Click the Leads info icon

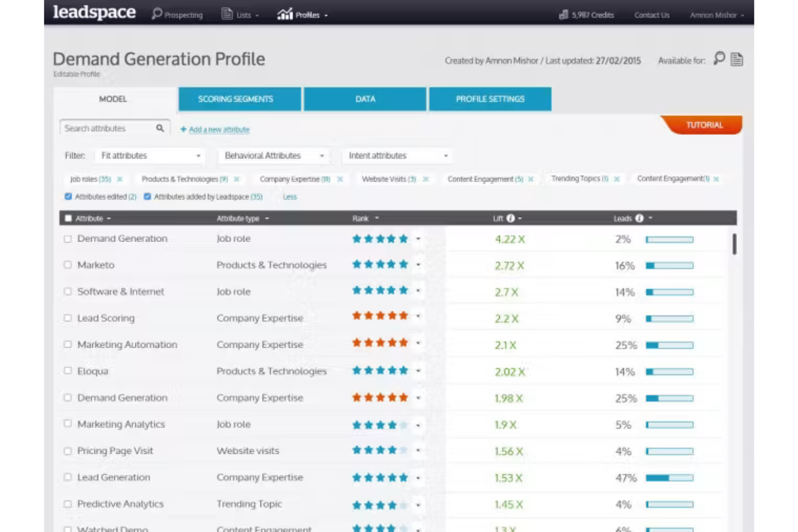click(x=639, y=218)
